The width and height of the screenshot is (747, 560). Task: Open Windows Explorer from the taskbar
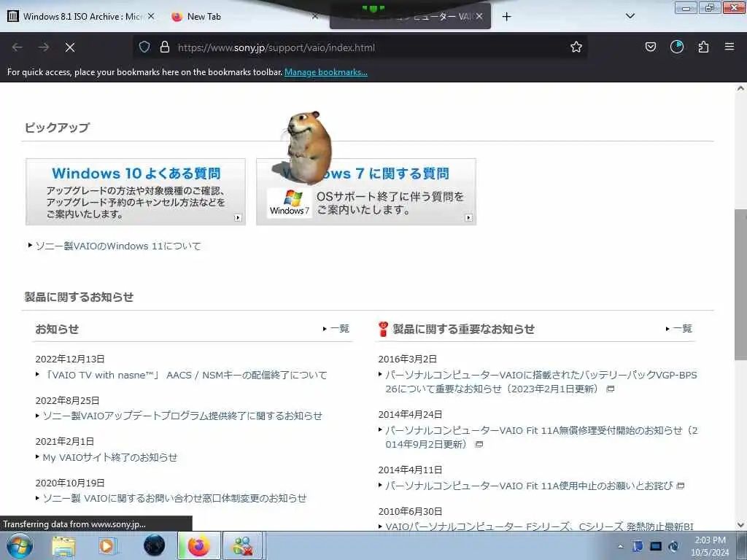point(63,545)
